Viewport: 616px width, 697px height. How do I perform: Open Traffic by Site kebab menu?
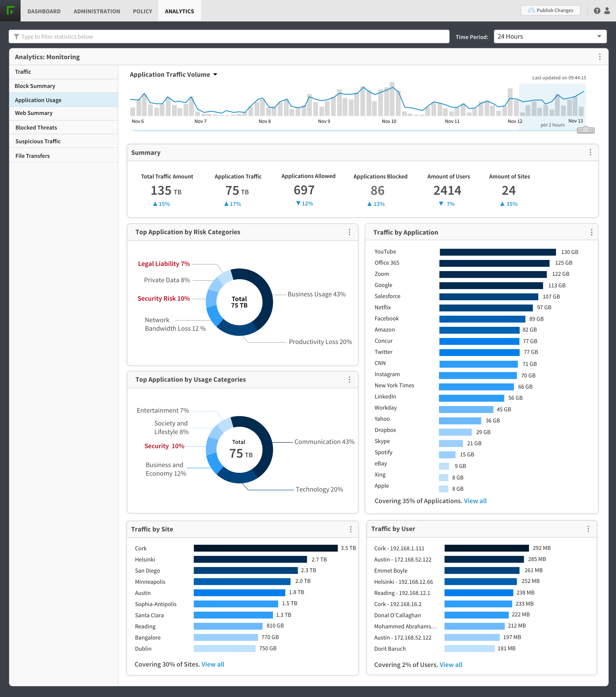click(351, 529)
